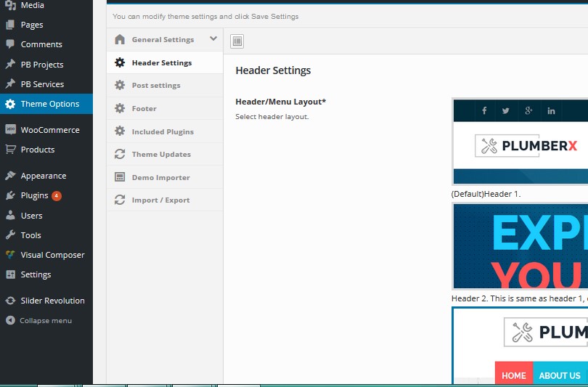588x387 pixels.
Task: Switch to Included Plugins tab
Action: (x=165, y=131)
